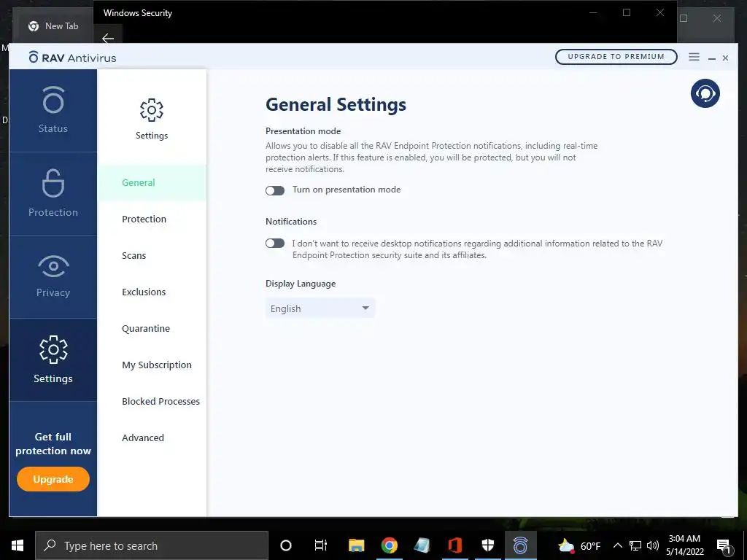Click the orange Upgrade button
The image size is (747, 560).
[53, 479]
